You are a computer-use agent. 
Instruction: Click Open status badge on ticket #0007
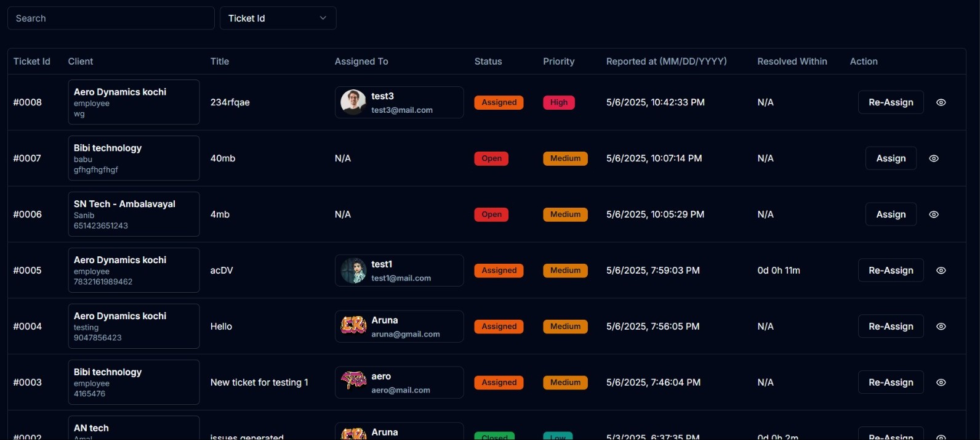click(491, 158)
